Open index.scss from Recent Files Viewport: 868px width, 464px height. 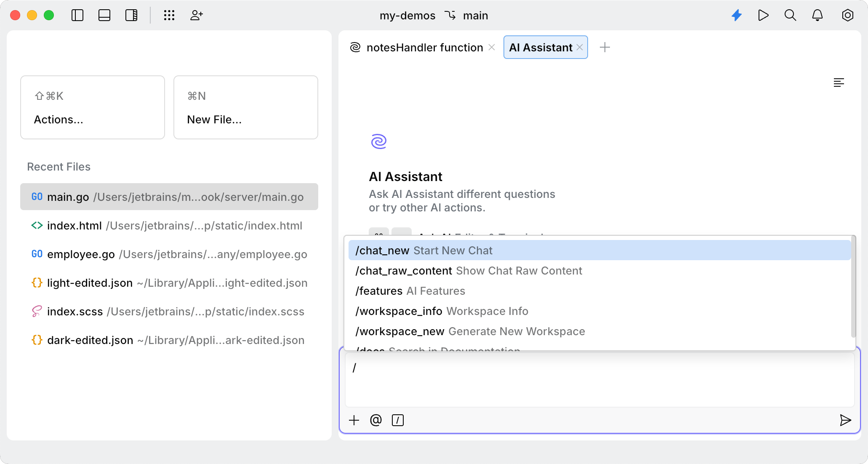click(x=169, y=312)
